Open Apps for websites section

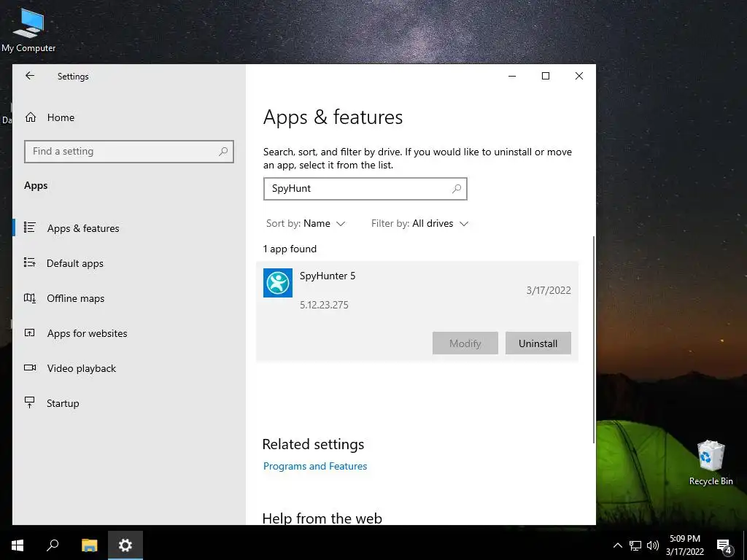click(x=87, y=333)
